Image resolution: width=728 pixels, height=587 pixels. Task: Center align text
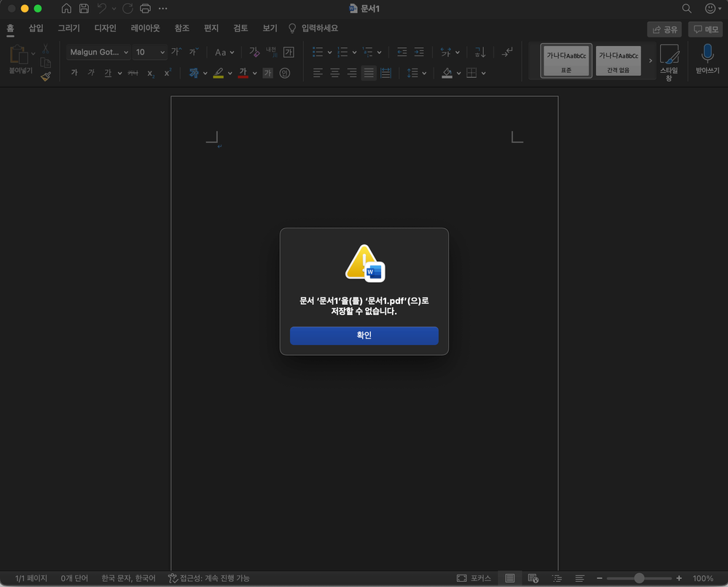334,73
